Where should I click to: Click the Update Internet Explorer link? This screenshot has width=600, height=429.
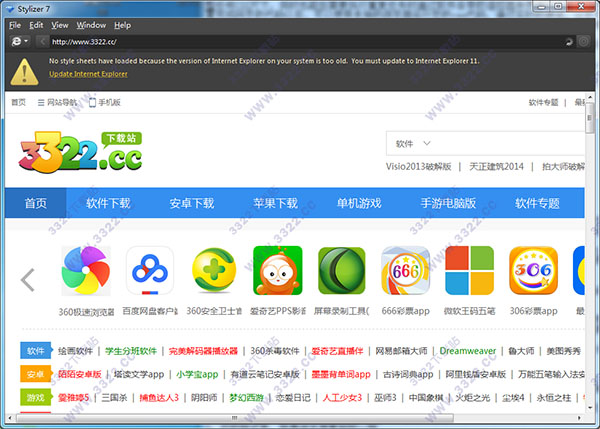click(x=88, y=74)
